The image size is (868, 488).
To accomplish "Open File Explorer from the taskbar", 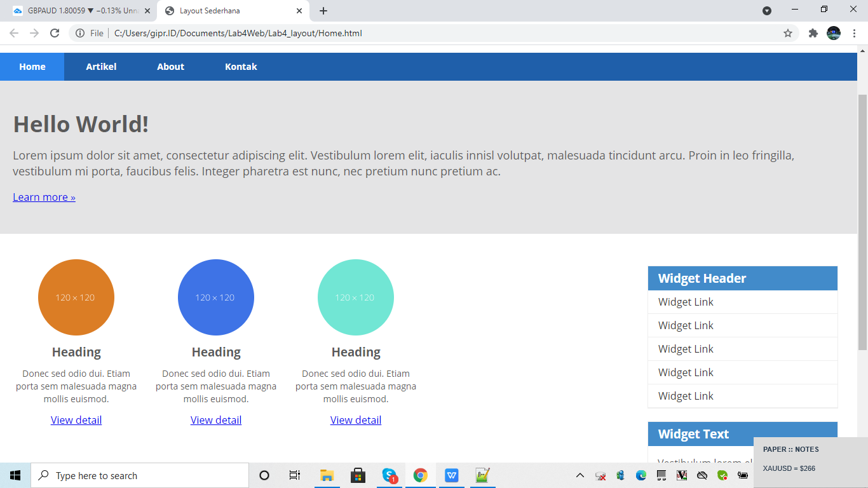I will tap(327, 475).
